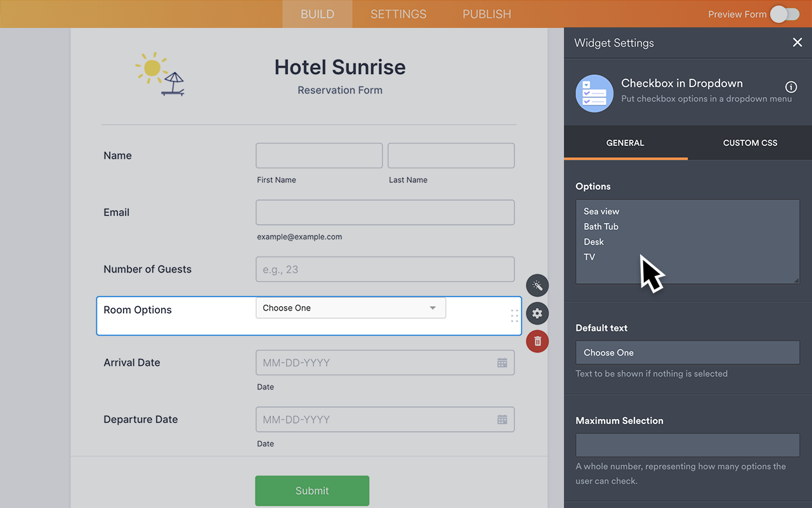Viewport: 812px width, 508px height.
Task: Delete the Room Options field via trash icon
Action: coord(537,341)
